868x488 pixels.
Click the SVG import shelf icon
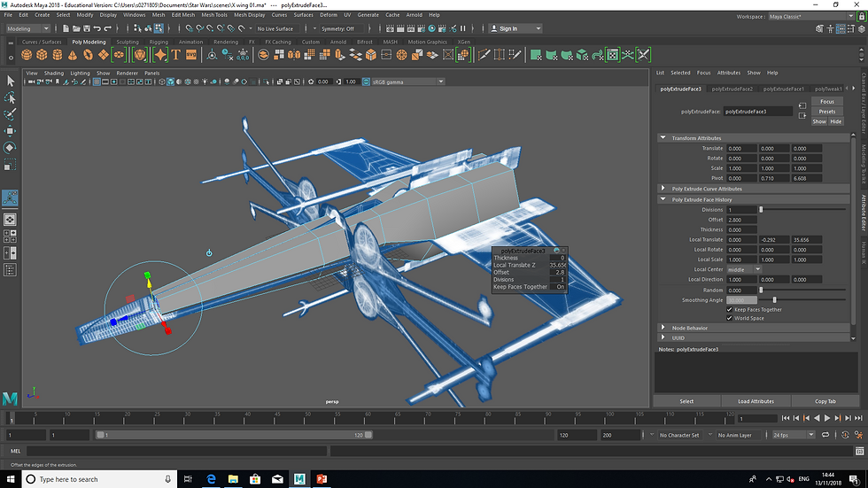(x=191, y=55)
